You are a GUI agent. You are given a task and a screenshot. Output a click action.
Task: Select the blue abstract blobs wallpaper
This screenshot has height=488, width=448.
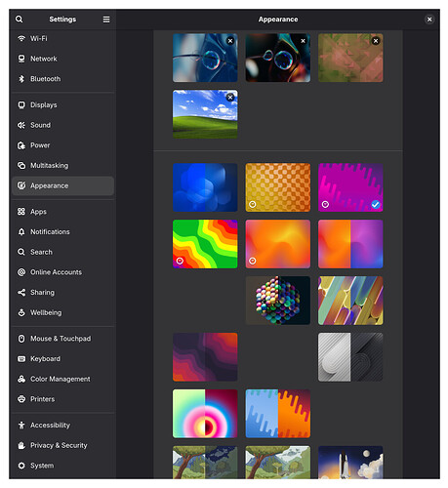pos(205,187)
